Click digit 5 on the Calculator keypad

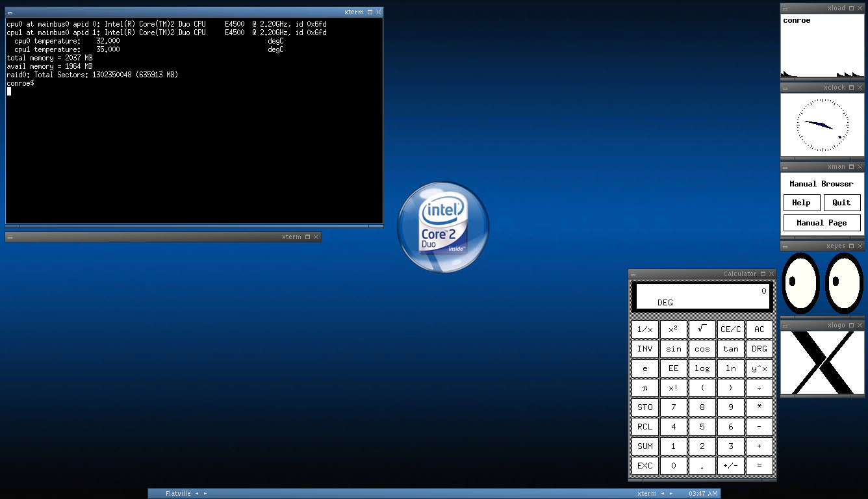[x=702, y=427]
